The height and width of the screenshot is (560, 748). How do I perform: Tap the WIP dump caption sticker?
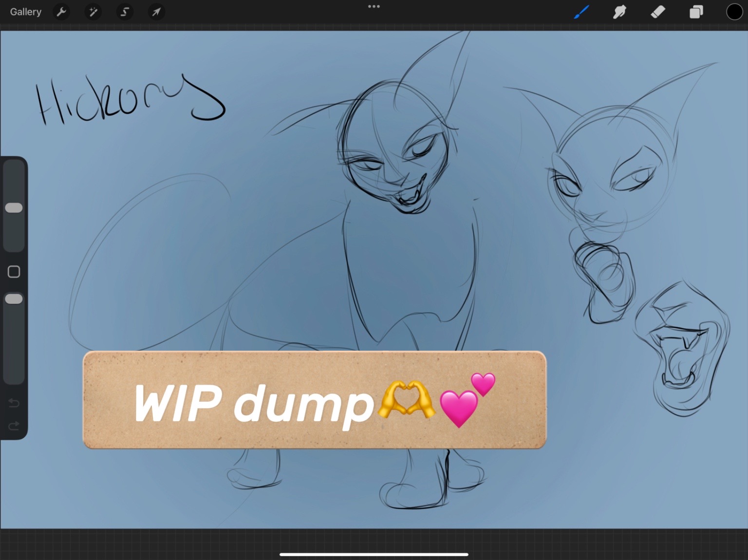315,400
